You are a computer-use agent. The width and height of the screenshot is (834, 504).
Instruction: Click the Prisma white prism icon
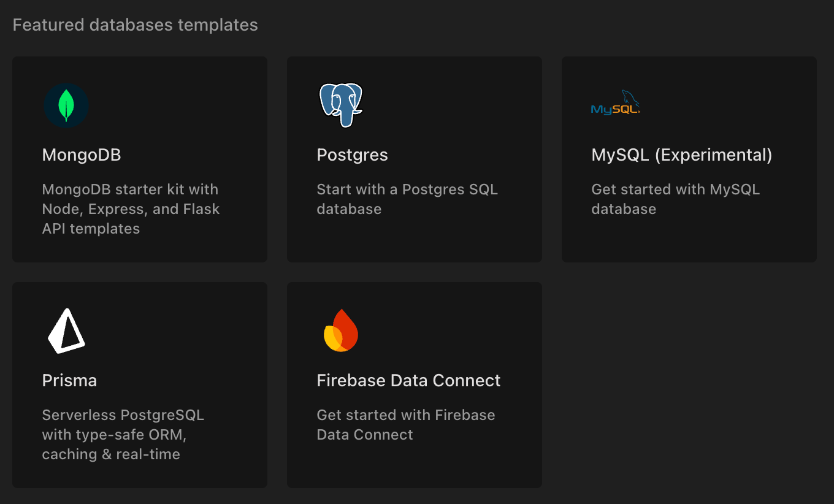pos(66,331)
